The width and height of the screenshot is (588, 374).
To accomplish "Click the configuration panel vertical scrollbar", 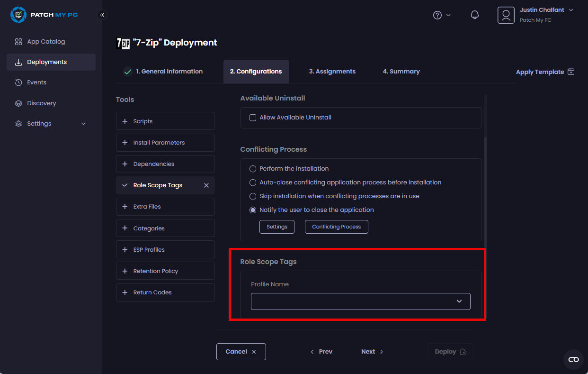I will (x=485, y=190).
